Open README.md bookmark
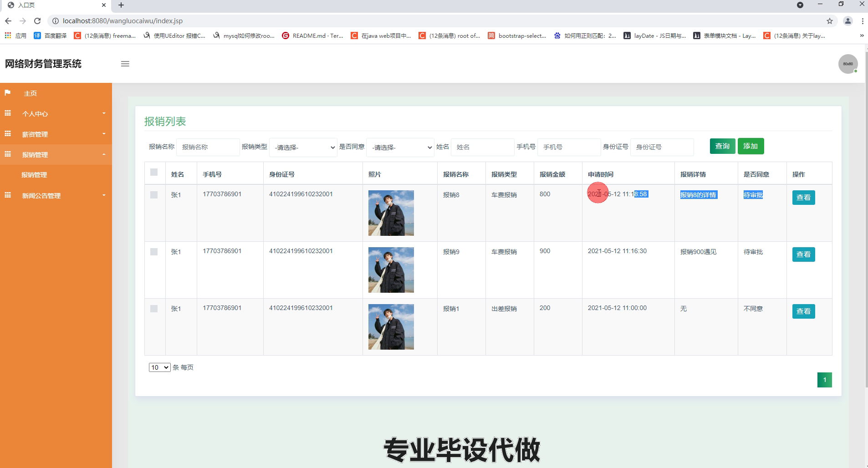This screenshot has width=868, height=468. pyautogui.click(x=313, y=36)
